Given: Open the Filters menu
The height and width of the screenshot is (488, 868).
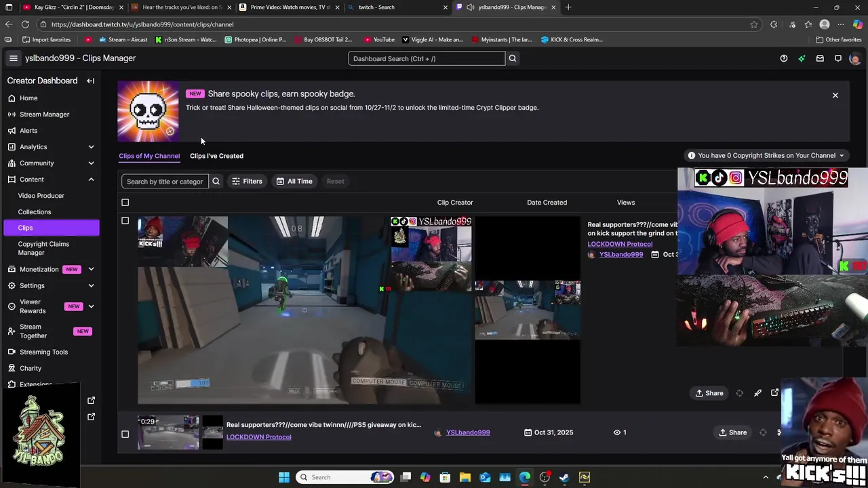Looking at the screenshot, I should (x=247, y=181).
